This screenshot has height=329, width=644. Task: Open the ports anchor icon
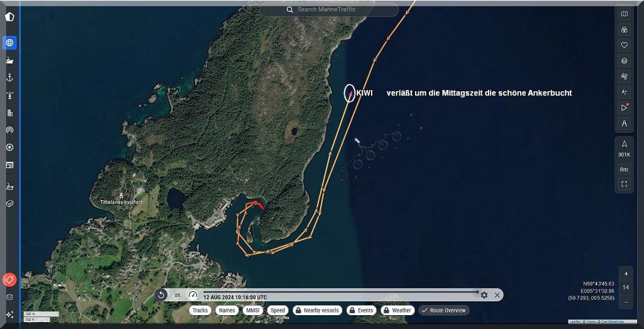[x=9, y=77]
